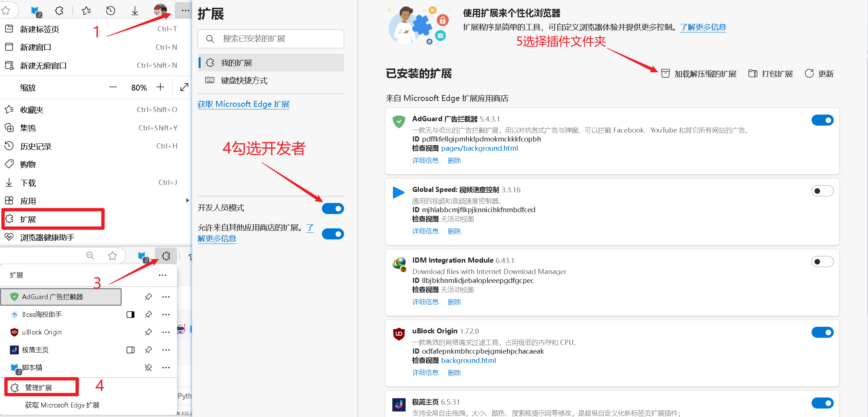Open background.html link for uBlock Origin
This screenshot has width=868, height=417.
pos(468,360)
